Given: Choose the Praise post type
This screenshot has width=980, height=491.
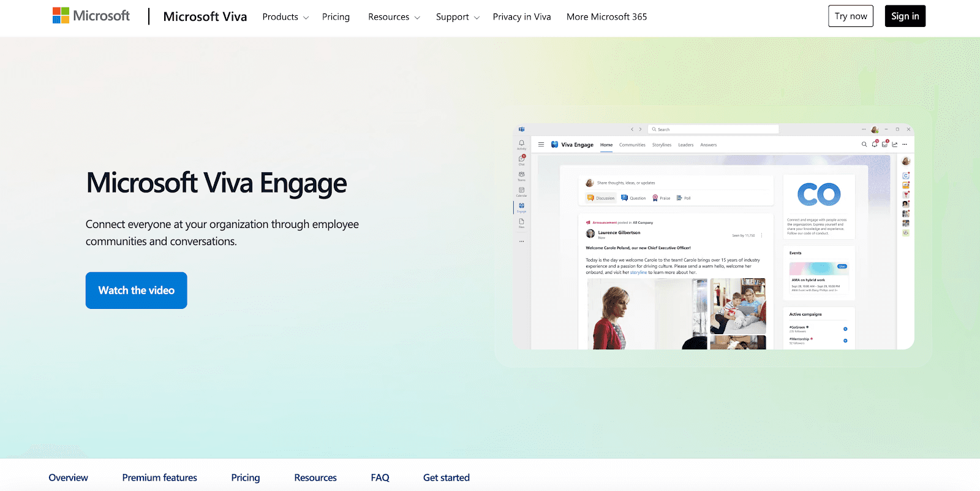Looking at the screenshot, I should 661,198.
